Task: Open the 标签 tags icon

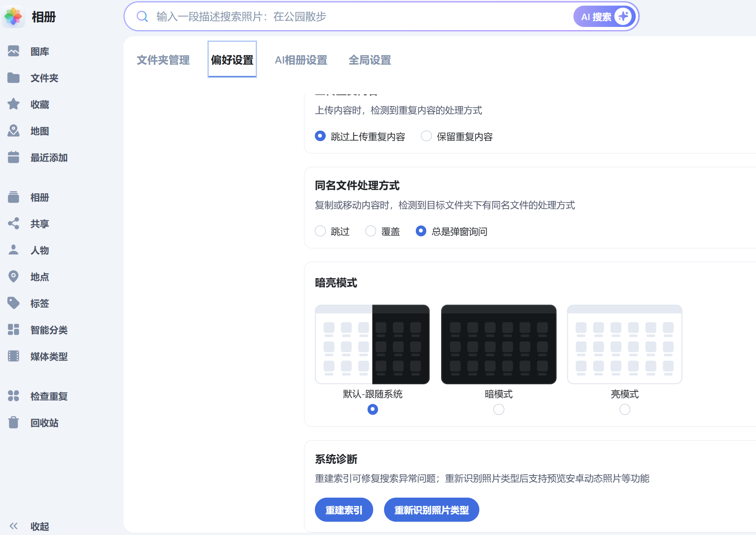Action: pos(13,303)
